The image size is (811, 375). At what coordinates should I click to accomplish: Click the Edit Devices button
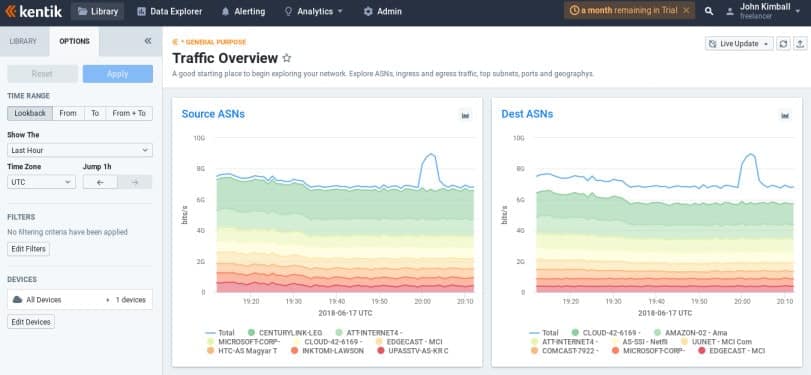(31, 322)
